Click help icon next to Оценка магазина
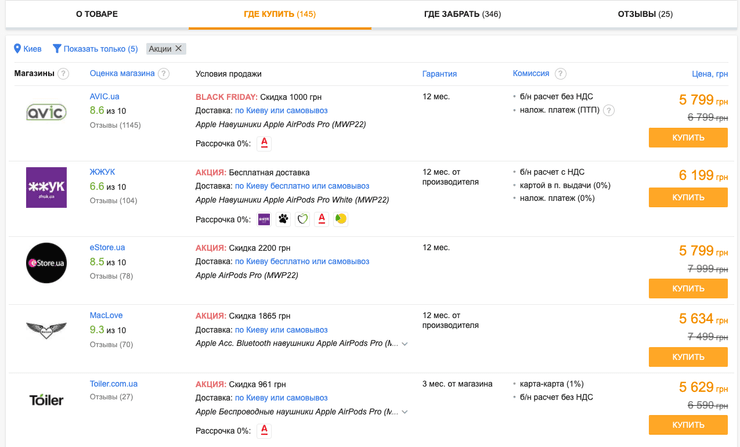The height and width of the screenshot is (447, 740). coord(164,74)
